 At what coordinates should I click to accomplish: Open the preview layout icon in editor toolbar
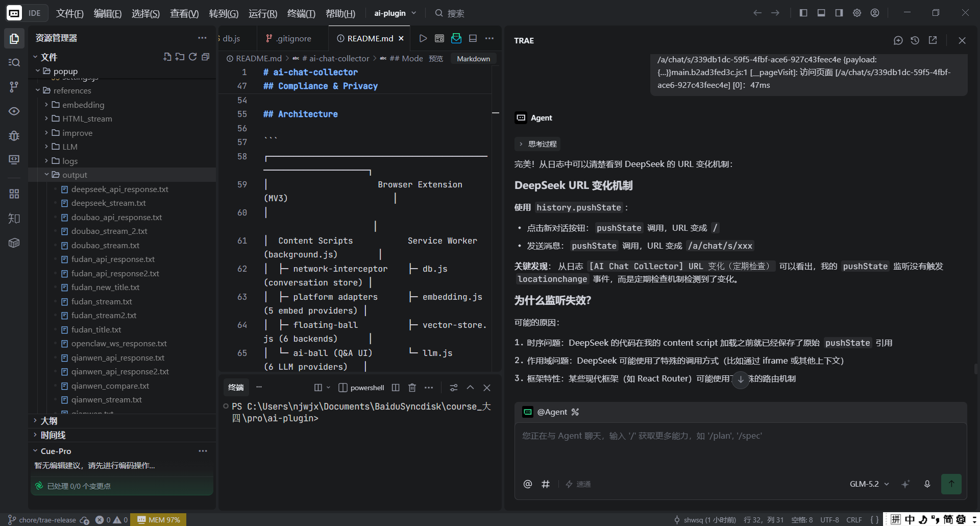click(x=439, y=38)
